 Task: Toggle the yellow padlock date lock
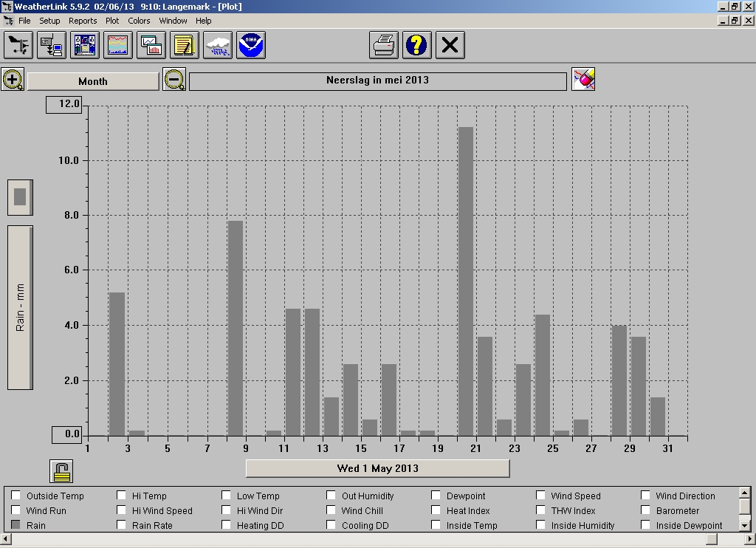pyautogui.click(x=61, y=471)
